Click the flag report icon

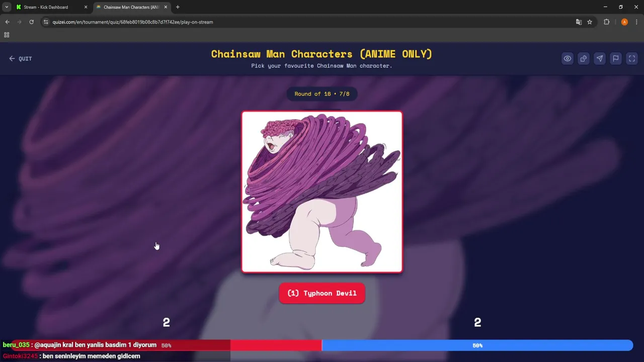coord(616,58)
